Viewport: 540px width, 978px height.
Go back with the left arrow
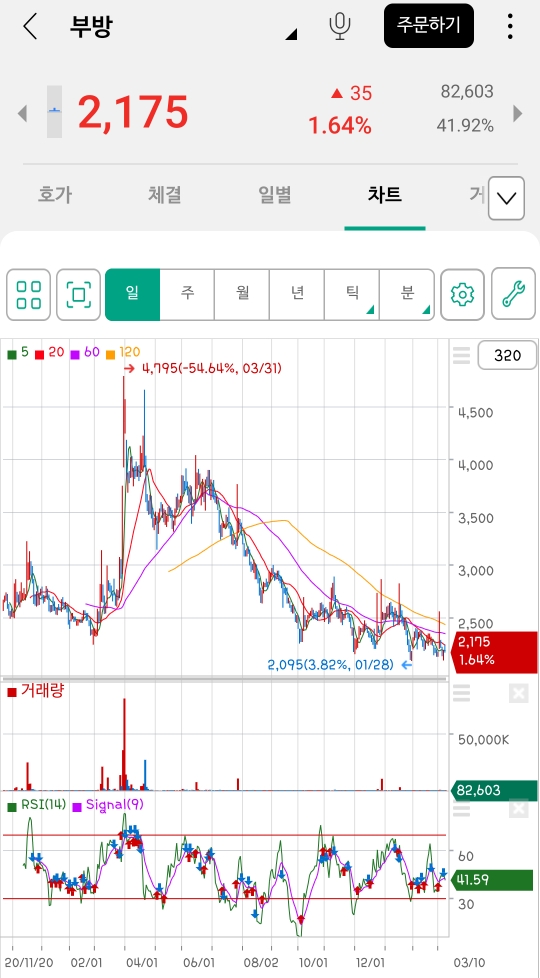(30, 27)
